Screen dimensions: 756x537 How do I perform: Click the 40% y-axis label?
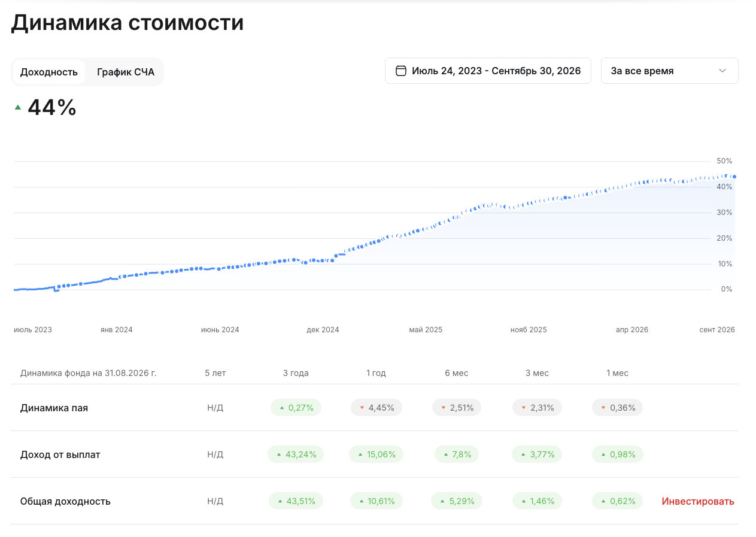(x=724, y=187)
